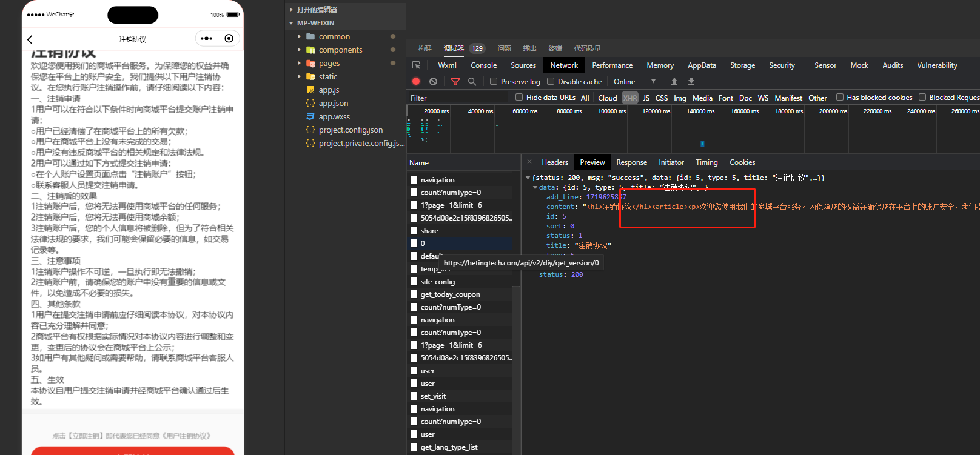
Task: Click the project.private.config.json file icon
Action: (310, 143)
